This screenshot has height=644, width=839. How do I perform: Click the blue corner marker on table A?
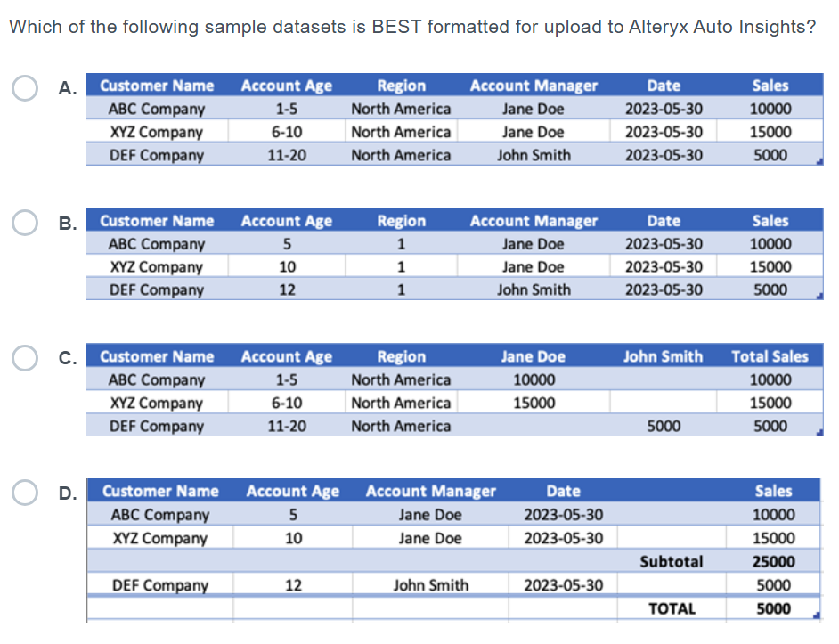point(820,160)
